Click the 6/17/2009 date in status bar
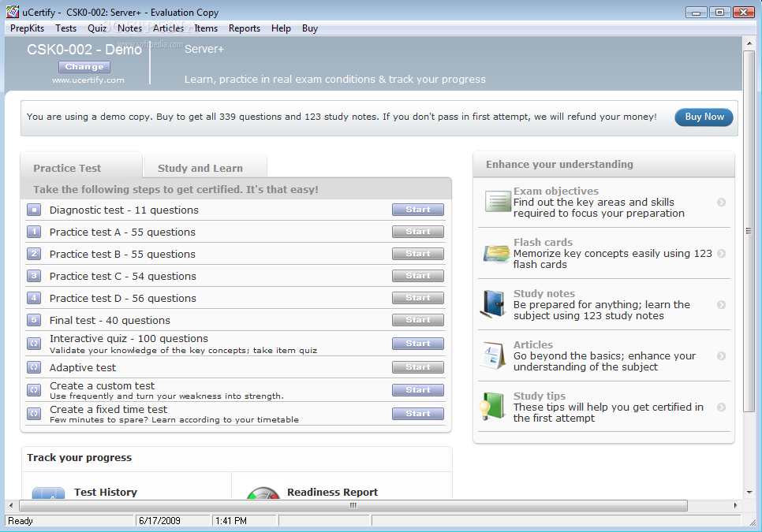Screen dimensions: 762x532 click(x=159, y=521)
